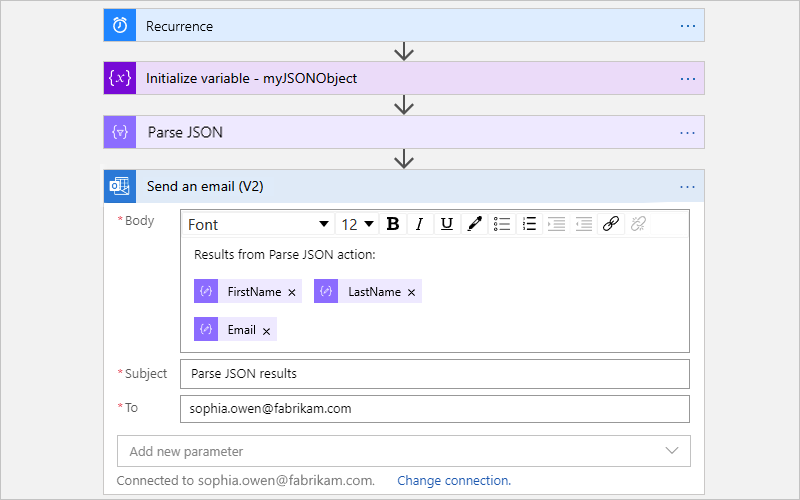Click the Change connection link
Viewport: 800px width, 500px height.
(x=454, y=481)
